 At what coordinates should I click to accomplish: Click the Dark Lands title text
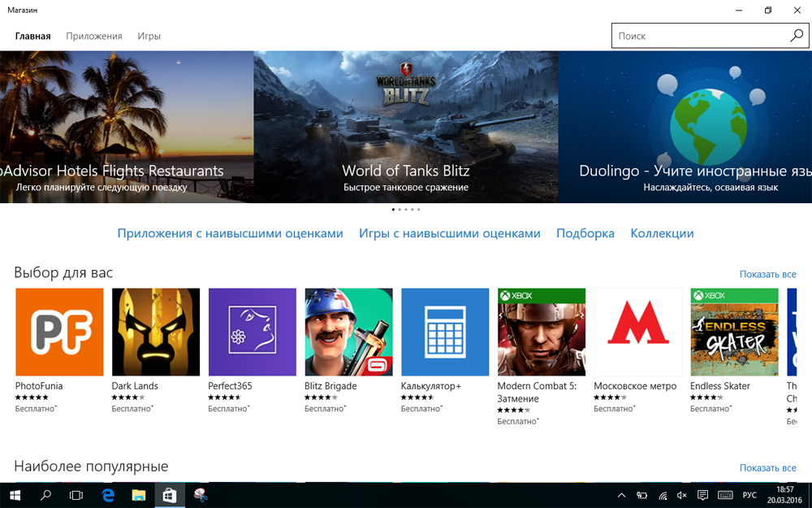135,385
